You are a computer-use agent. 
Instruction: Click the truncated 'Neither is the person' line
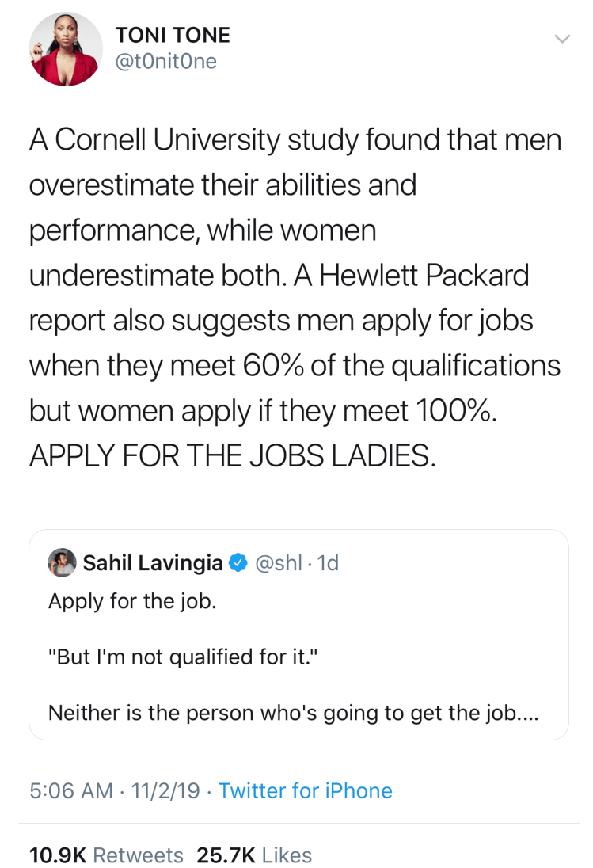[x=293, y=714]
